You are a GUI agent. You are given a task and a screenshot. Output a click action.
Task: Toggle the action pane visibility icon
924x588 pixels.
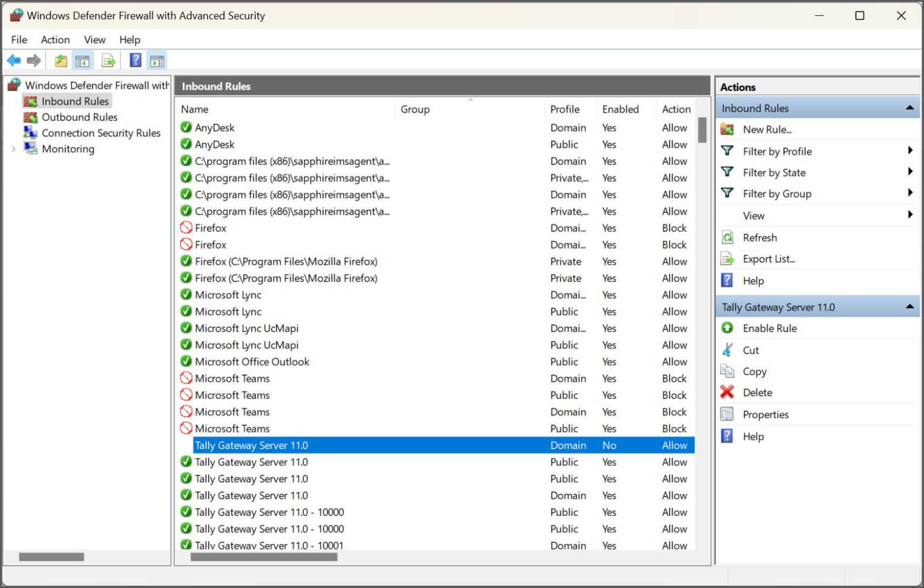pyautogui.click(x=157, y=60)
